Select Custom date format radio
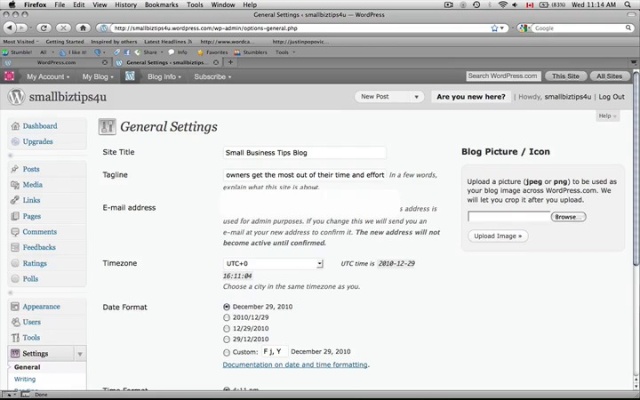 point(227,352)
